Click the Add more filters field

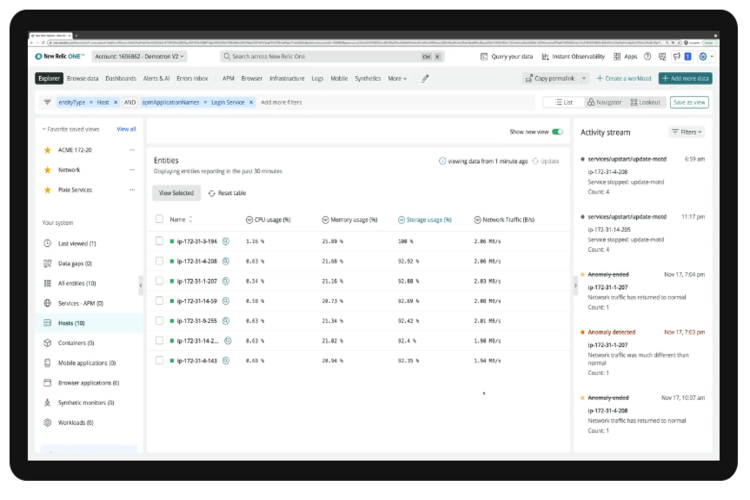tap(281, 102)
